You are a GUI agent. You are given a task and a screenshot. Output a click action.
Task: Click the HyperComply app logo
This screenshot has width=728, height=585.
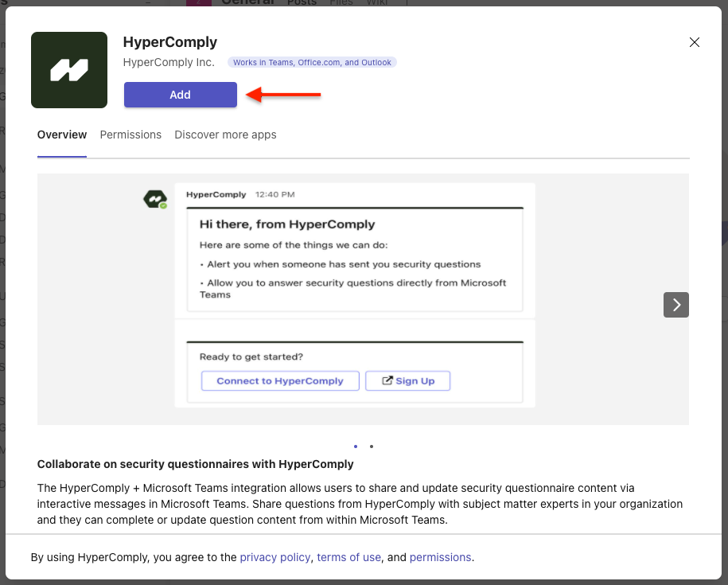tap(69, 70)
